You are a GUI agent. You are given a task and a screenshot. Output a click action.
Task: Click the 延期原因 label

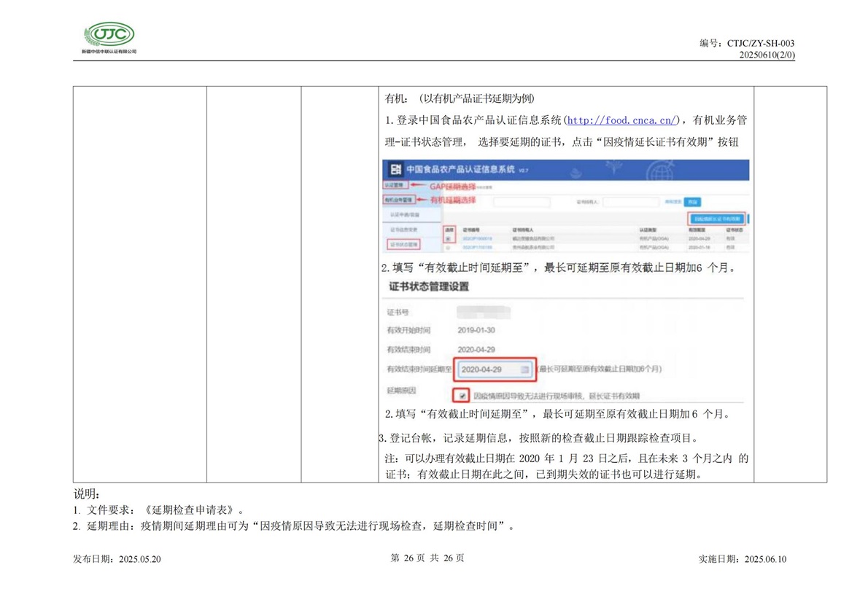coord(401,391)
